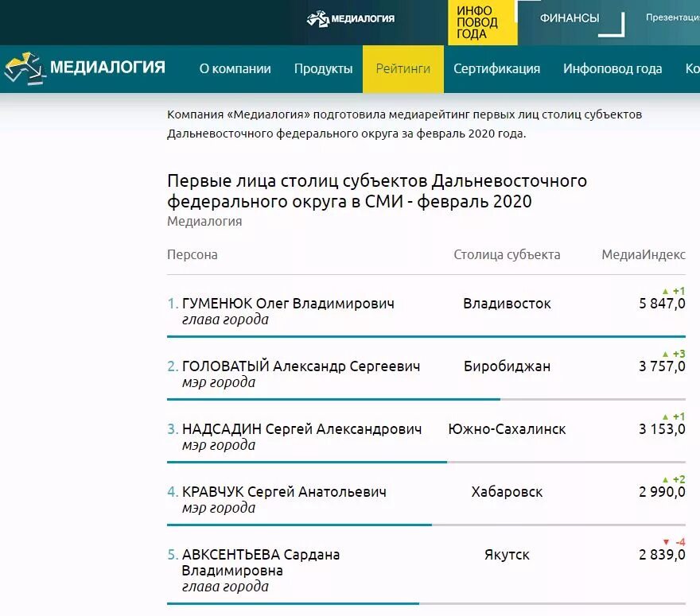Click the Якутск city cell
Screen dimensions: 700x616
(x=507, y=555)
